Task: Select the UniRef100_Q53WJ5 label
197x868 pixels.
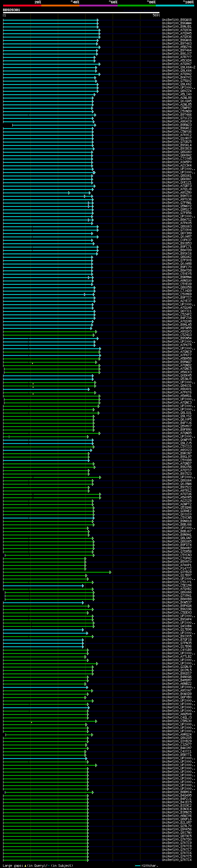Action: [177, 379]
